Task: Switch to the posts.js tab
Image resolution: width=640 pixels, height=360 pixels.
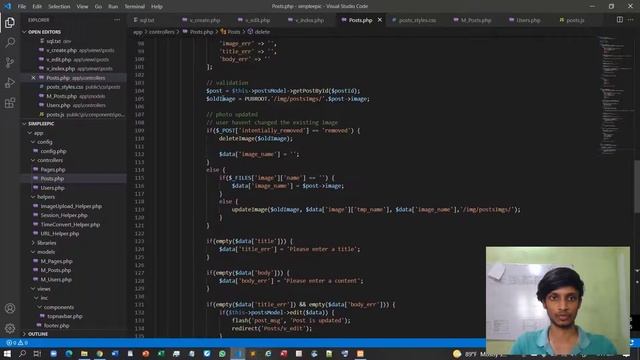Action: 575,20
